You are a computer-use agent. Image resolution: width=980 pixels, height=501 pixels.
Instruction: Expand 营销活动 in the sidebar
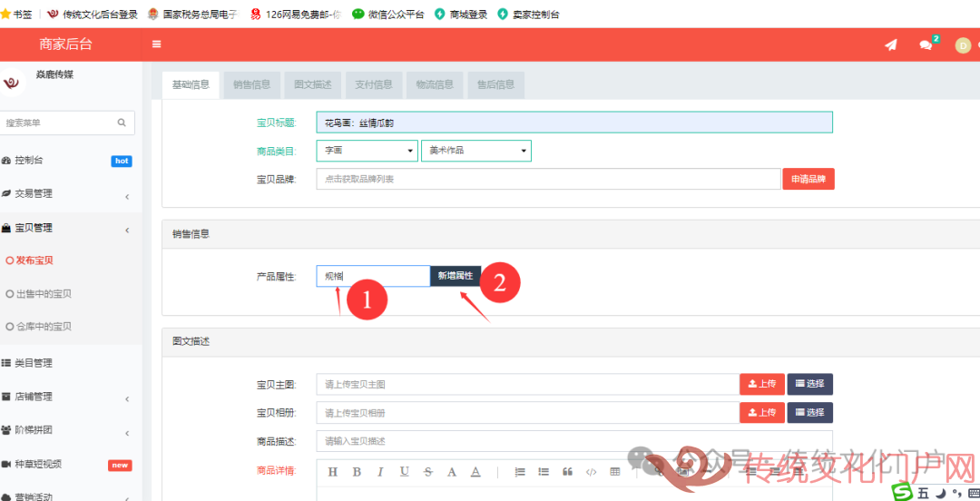(x=71, y=497)
